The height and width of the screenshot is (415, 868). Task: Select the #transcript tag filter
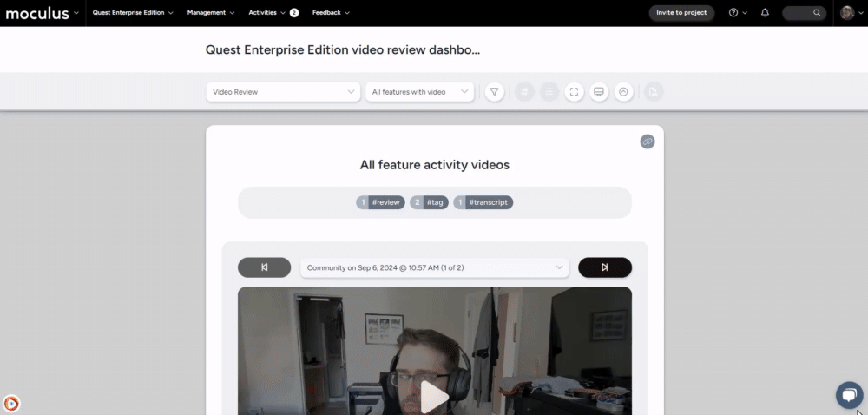(x=483, y=202)
